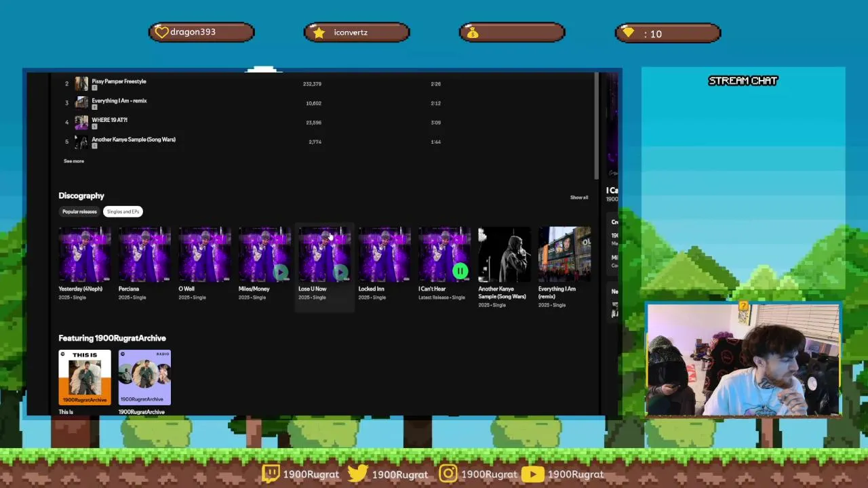
Task: Play Miles/Money using the cover play button
Action: tap(281, 272)
